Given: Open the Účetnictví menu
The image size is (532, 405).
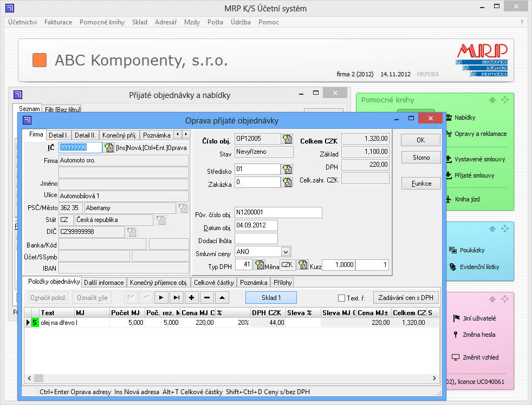Looking at the screenshot, I should coord(22,22).
